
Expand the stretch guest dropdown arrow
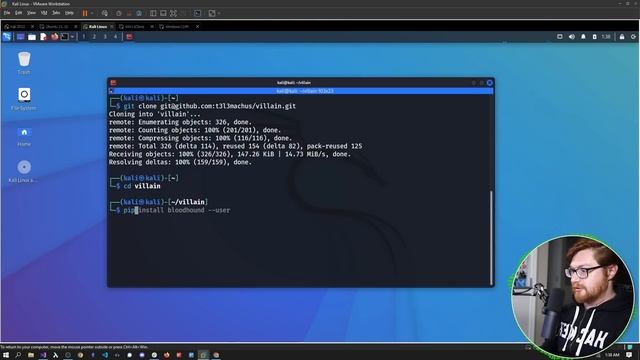pyautogui.click(x=219, y=13)
